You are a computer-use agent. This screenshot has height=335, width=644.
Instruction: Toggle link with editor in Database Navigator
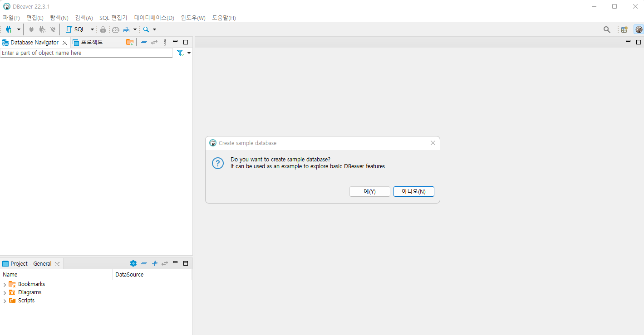pyautogui.click(x=154, y=42)
